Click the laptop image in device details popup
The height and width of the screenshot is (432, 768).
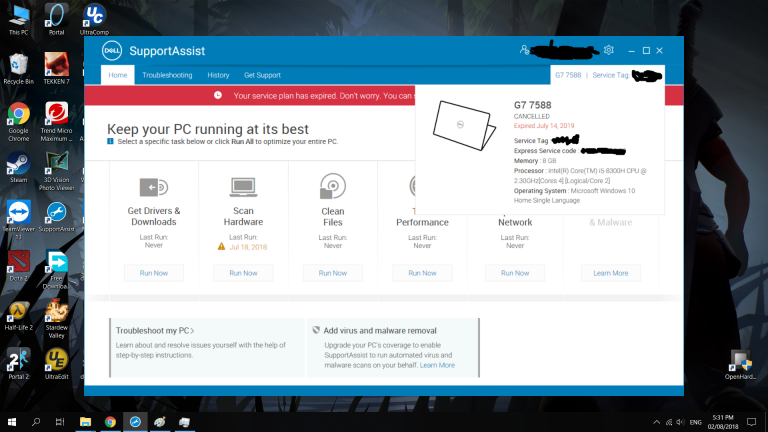click(463, 125)
